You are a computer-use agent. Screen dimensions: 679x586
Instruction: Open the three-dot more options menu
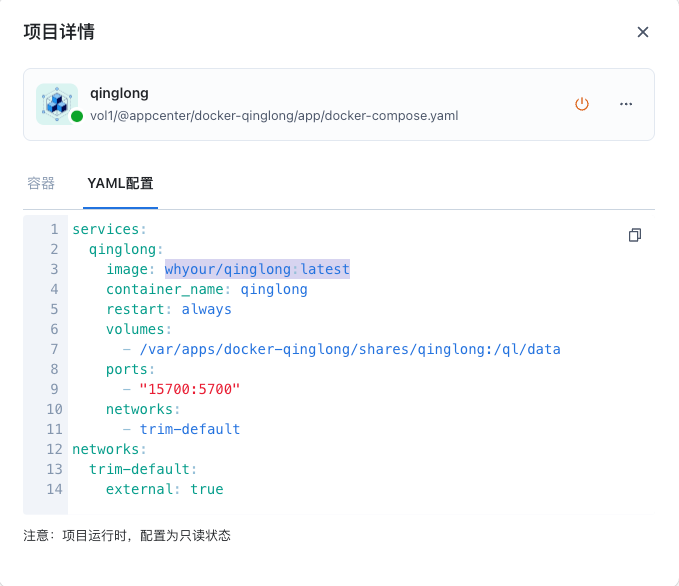tap(626, 104)
